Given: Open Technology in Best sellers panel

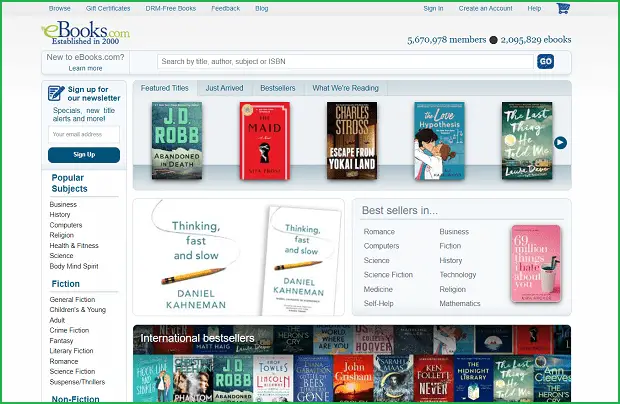Looking at the screenshot, I should click(x=458, y=275).
